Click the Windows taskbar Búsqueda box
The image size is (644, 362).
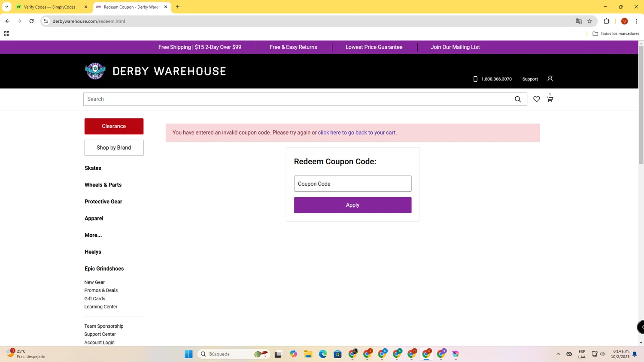tap(234, 354)
